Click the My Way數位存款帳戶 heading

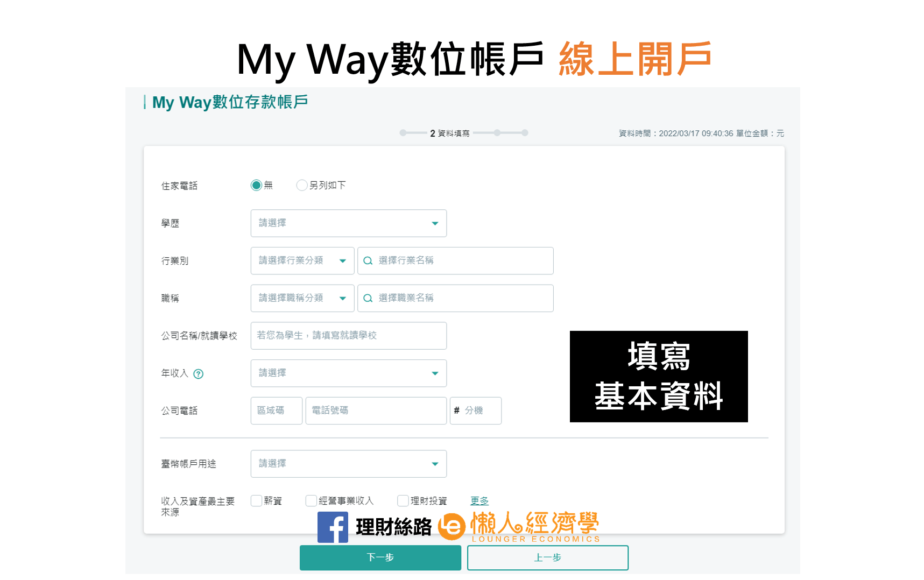pos(230,102)
